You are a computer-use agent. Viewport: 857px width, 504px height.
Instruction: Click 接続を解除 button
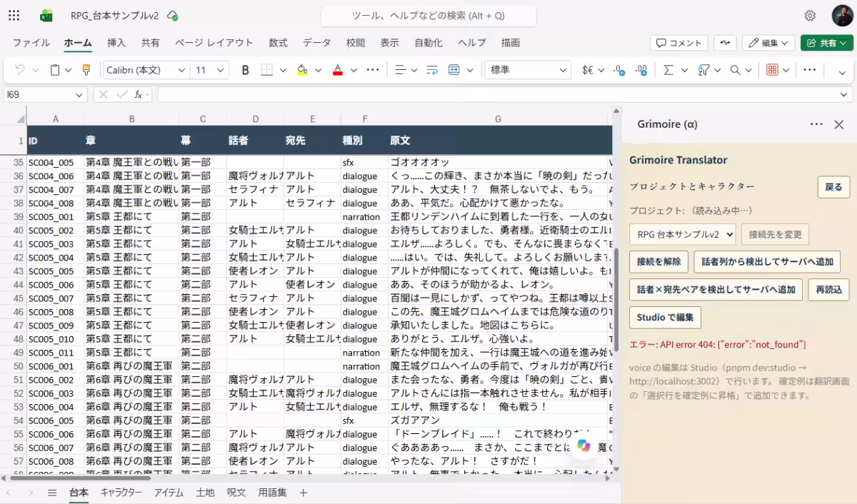point(658,261)
